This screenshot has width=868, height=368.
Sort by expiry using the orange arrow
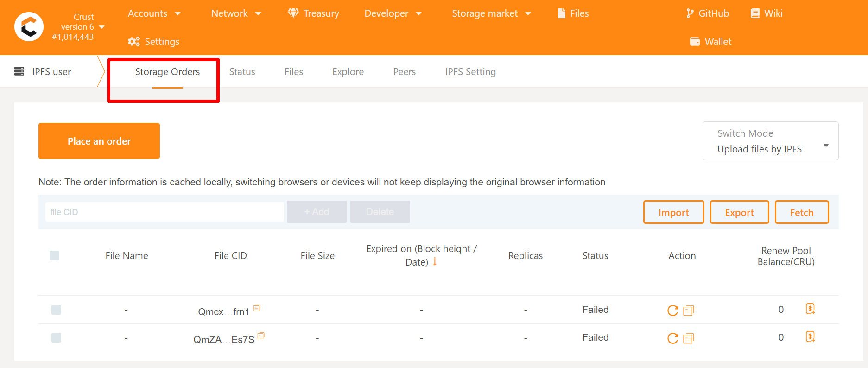(x=435, y=261)
